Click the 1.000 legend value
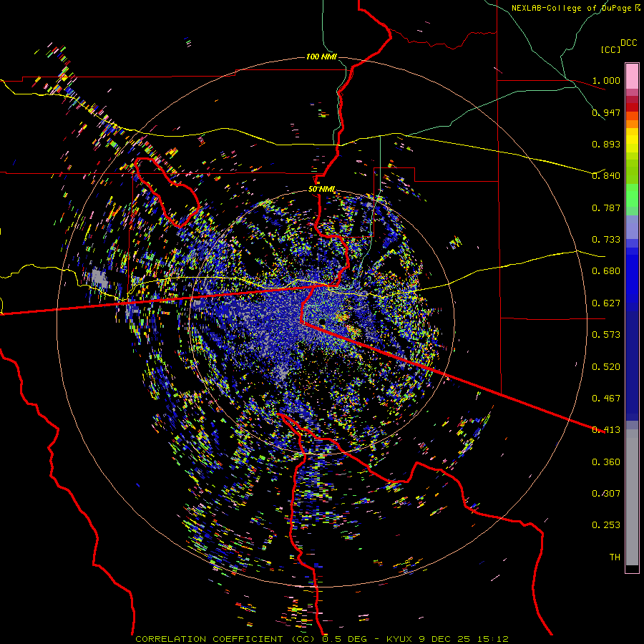The image size is (644, 644). click(606, 80)
